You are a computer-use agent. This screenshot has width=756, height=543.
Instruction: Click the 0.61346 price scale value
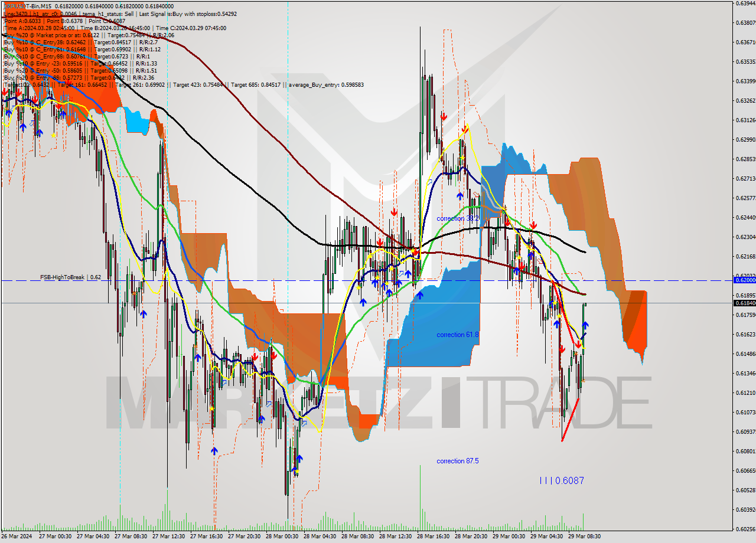click(745, 373)
